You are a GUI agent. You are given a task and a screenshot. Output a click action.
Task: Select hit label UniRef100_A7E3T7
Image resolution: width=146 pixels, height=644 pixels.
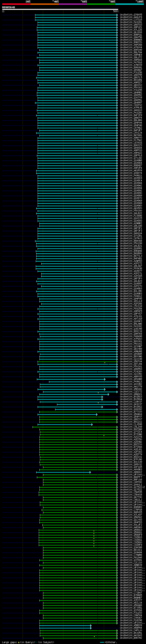coord(131,600)
